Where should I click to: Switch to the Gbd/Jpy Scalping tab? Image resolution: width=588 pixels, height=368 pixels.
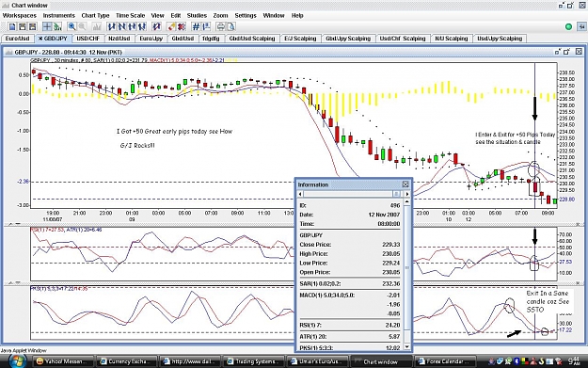(348, 39)
